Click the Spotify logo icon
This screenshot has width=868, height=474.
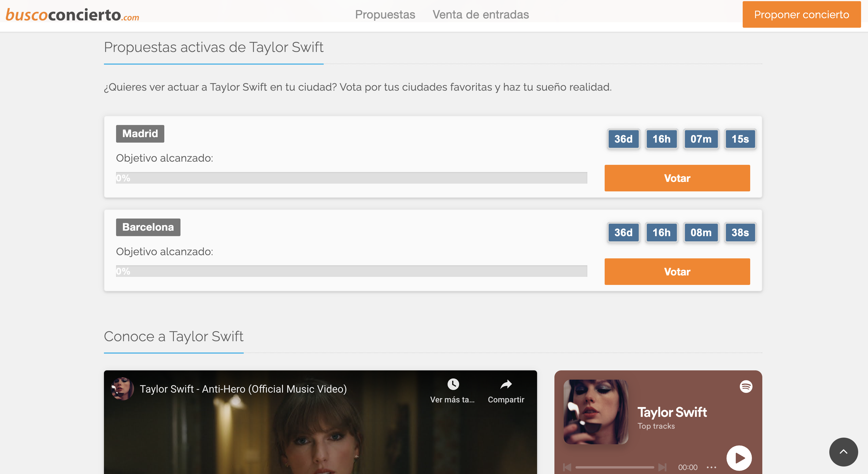coord(746,387)
